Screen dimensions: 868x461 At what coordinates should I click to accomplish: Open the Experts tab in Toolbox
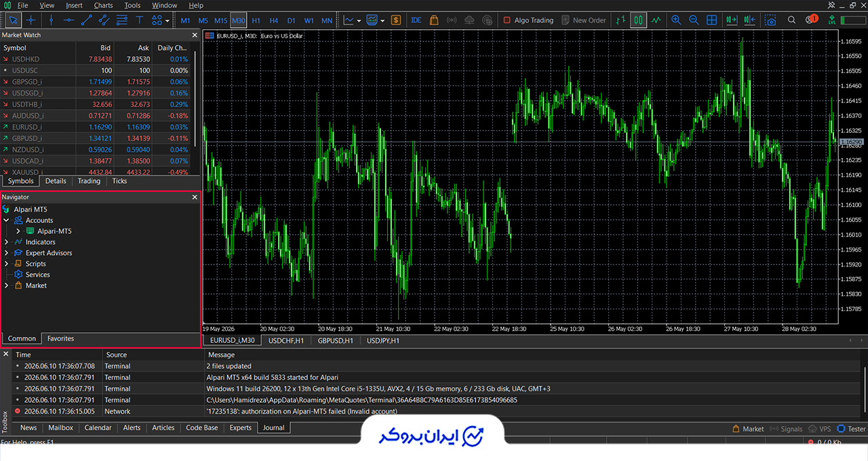click(x=240, y=428)
